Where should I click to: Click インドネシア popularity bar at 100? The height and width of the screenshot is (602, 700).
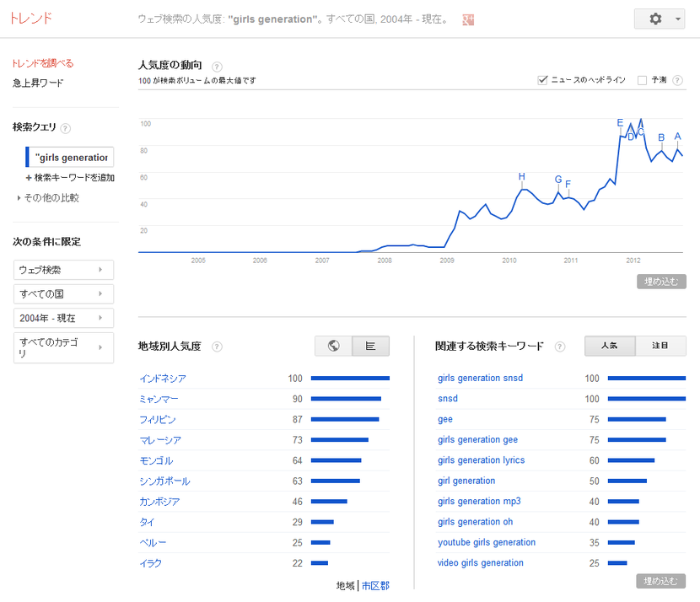[x=350, y=378]
